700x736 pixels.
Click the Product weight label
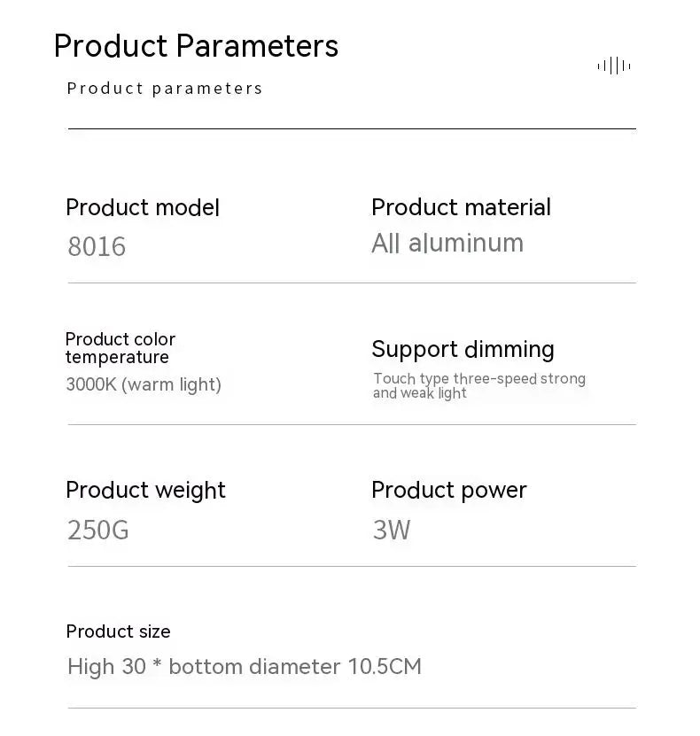pyautogui.click(x=146, y=491)
